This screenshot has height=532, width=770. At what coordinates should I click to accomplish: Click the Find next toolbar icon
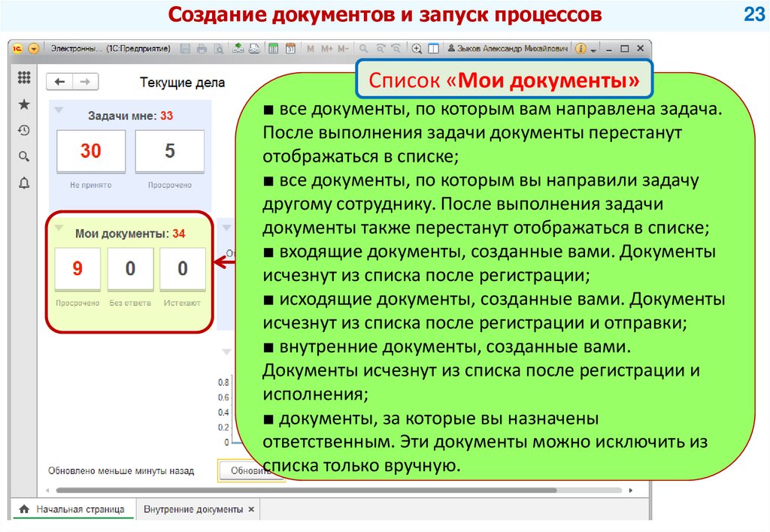[x=396, y=49]
